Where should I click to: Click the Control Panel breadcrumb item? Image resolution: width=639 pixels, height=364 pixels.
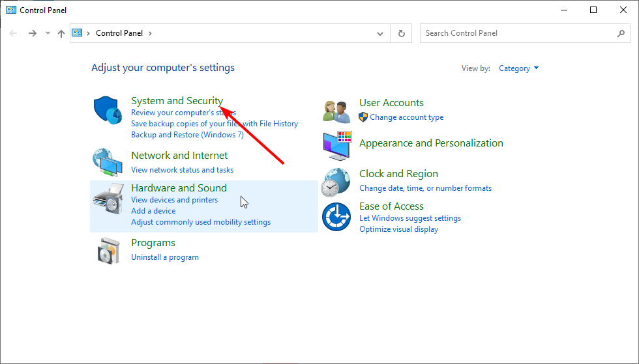pyautogui.click(x=119, y=33)
